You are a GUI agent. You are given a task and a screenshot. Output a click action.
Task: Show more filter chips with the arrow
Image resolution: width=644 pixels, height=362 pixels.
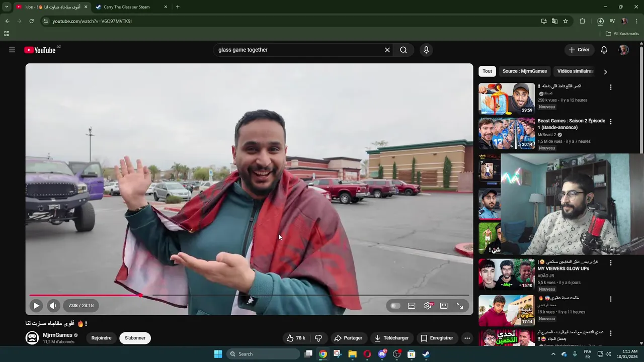(x=605, y=72)
